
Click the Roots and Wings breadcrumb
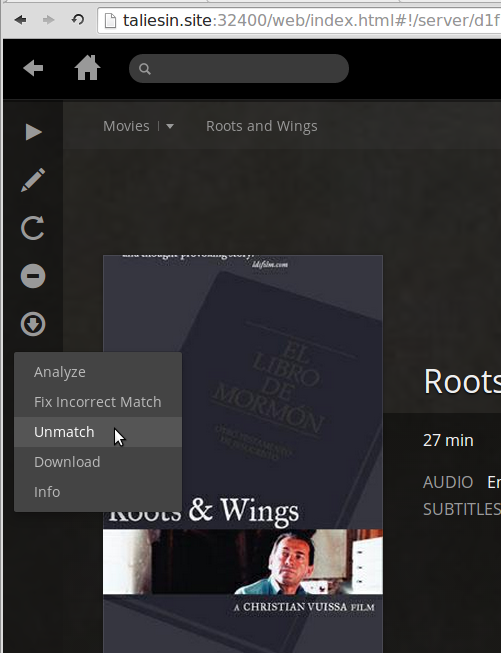pos(262,126)
